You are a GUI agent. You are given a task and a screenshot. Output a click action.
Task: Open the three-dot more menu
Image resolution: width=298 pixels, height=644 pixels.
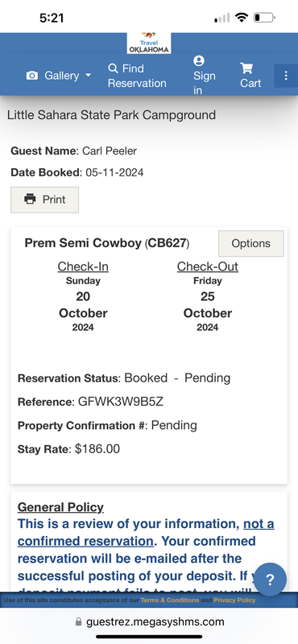pyautogui.click(x=286, y=76)
